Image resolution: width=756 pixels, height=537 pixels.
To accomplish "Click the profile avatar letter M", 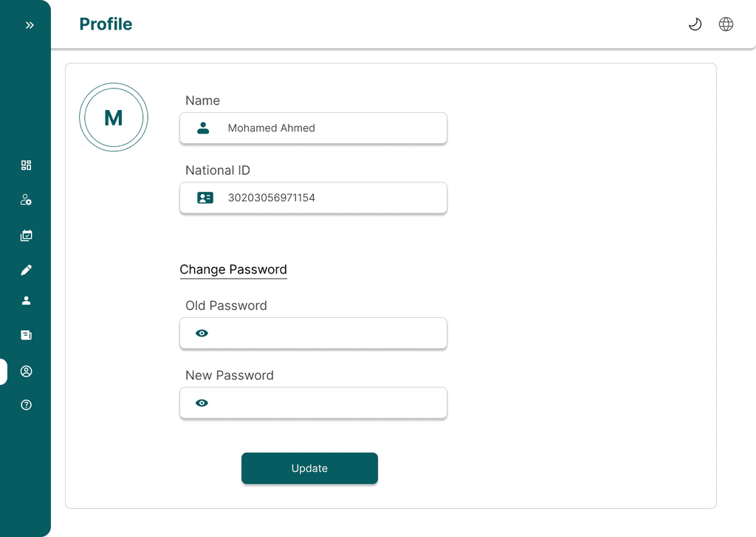I will pyautogui.click(x=114, y=118).
